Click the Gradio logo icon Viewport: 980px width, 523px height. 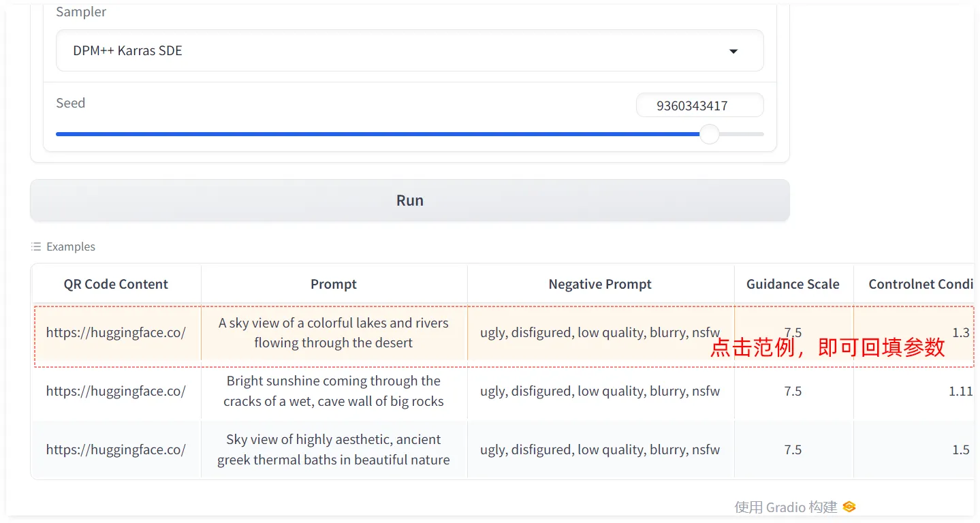[849, 507]
